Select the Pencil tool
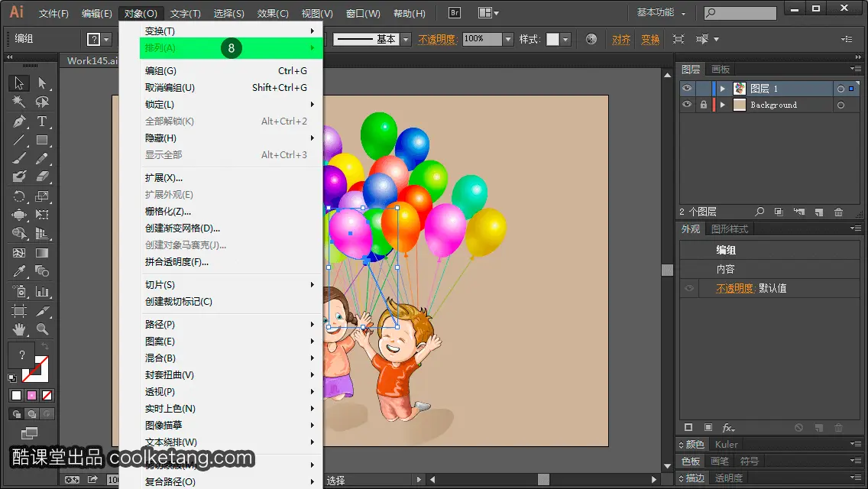This screenshot has width=868, height=489. coord(42,159)
